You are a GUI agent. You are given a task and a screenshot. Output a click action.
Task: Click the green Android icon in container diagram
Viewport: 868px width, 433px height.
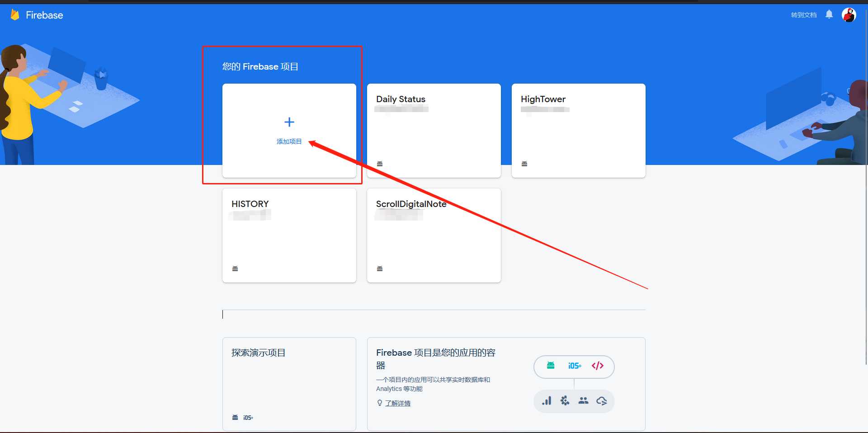click(x=551, y=365)
